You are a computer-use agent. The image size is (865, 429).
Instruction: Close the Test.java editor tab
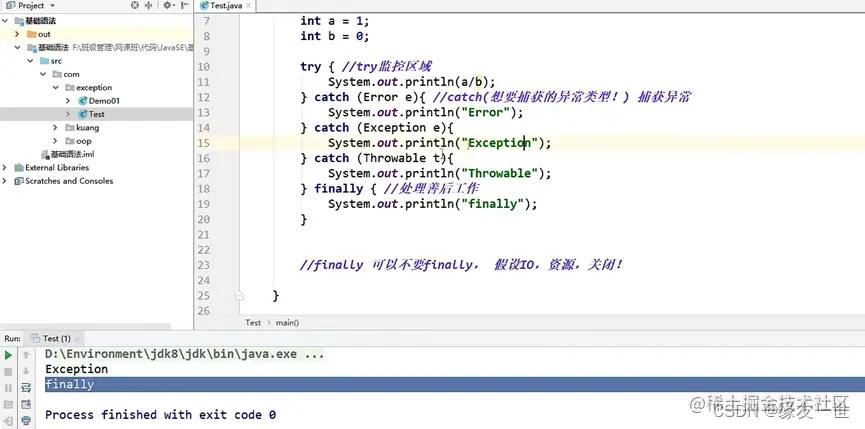248,6
